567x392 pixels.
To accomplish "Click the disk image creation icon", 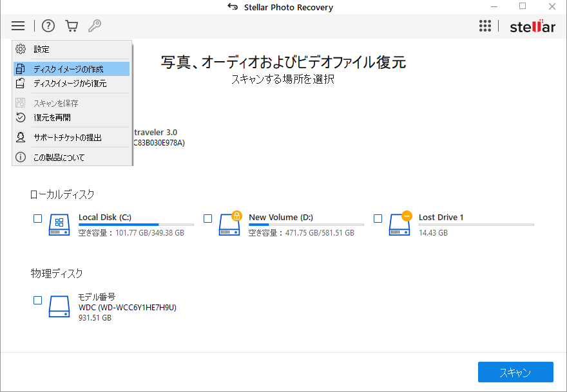I will point(21,69).
